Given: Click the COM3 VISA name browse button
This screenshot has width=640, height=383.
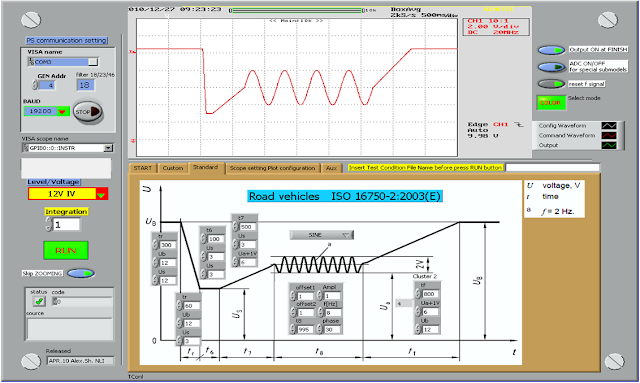Looking at the screenshot, I should click(93, 62).
